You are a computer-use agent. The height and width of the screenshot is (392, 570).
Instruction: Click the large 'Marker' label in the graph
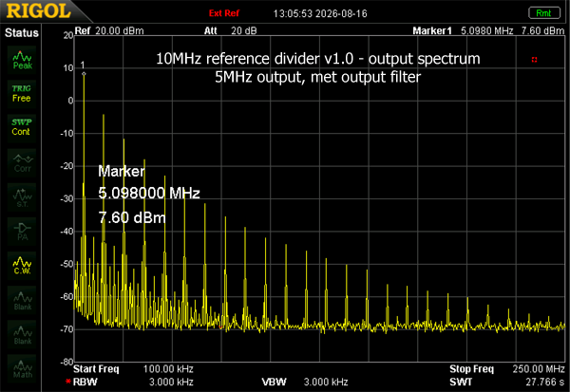click(122, 172)
